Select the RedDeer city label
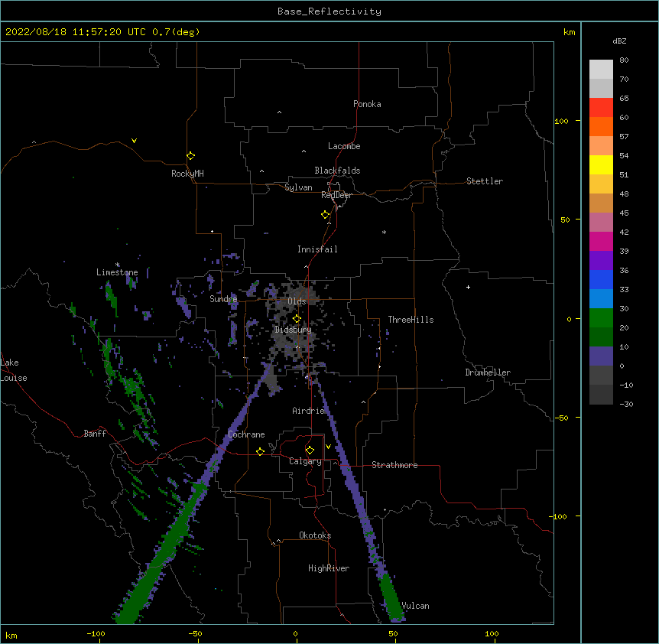 [336, 195]
